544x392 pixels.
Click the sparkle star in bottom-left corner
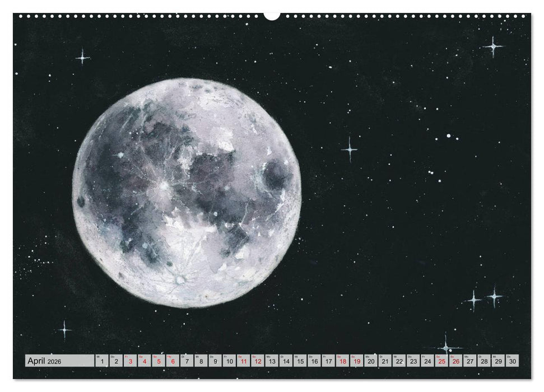[64, 329]
